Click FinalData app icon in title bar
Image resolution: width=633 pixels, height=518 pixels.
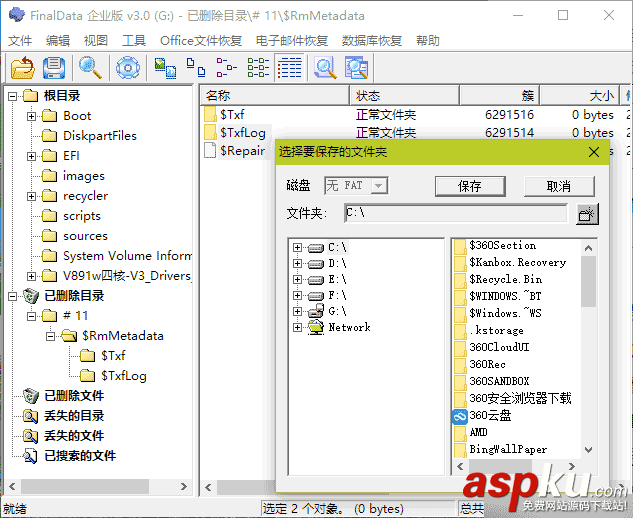click(x=17, y=15)
